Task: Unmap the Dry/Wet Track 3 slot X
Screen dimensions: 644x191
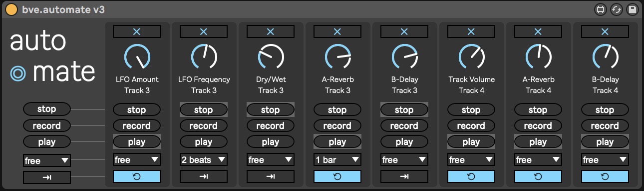Action: pos(271,31)
